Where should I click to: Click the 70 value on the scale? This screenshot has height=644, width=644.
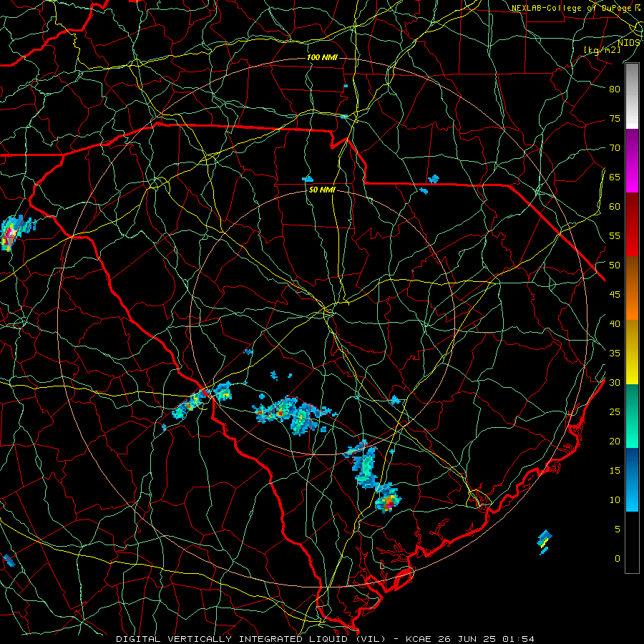tap(615, 148)
